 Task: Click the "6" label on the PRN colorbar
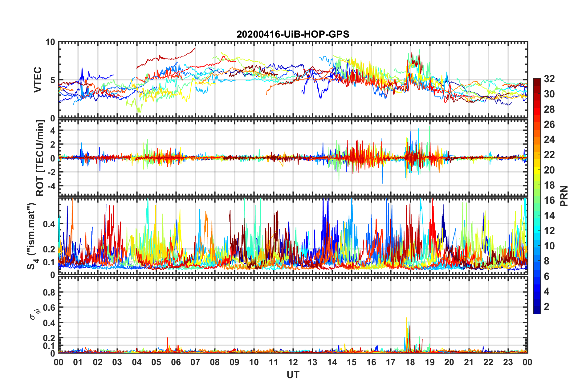[546, 276]
